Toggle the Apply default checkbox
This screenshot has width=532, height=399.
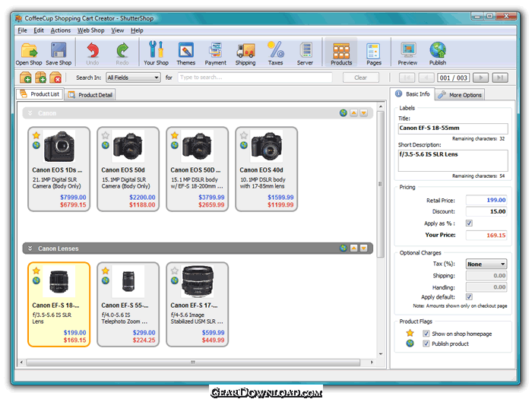pyautogui.click(x=469, y=297)
